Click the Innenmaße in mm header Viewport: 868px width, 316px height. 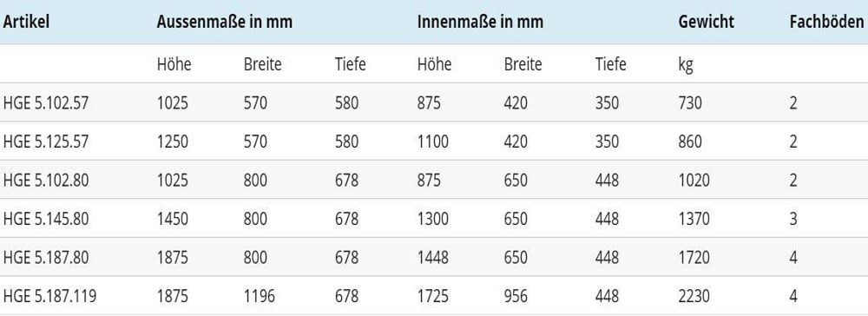coord(481,22)
